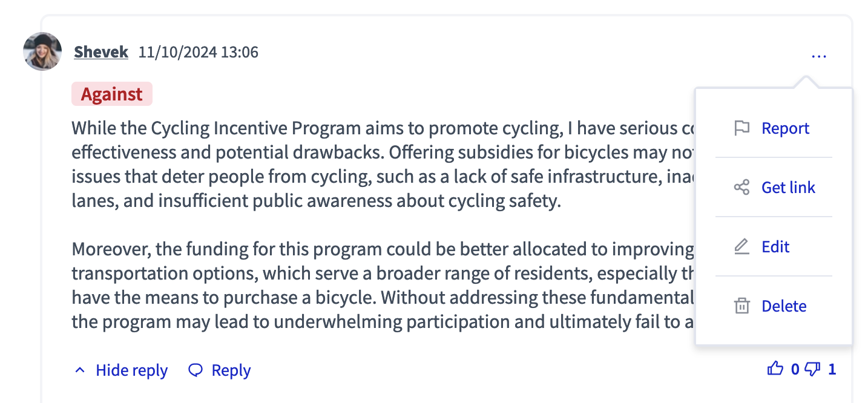This screenshot has width=868, height=403.
Task: Click the share icon beside Get link
Action: click(741, 188)
